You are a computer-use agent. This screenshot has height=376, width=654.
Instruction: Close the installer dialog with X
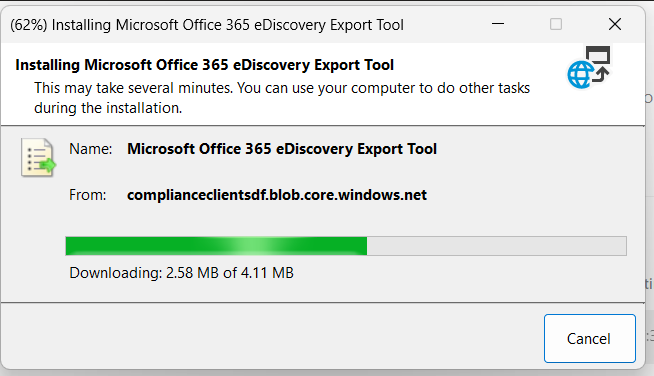615,24
